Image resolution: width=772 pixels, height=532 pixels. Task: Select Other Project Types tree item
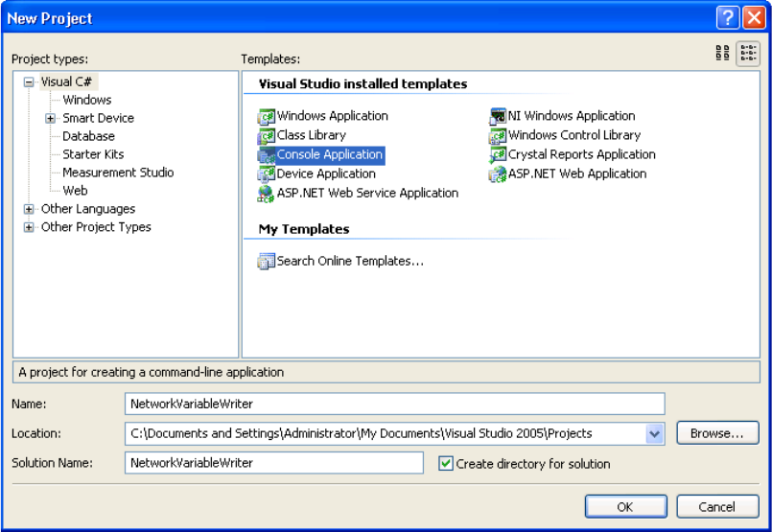[x=96, y=227]
